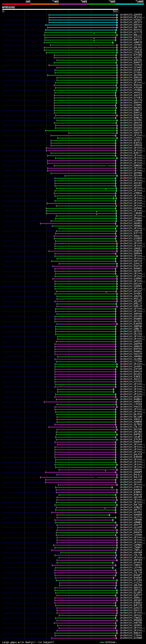The height and width of the screenshot is (644, 146).
Task: Select label UniRef100_B9SQG6
Action: pos(131,128)
